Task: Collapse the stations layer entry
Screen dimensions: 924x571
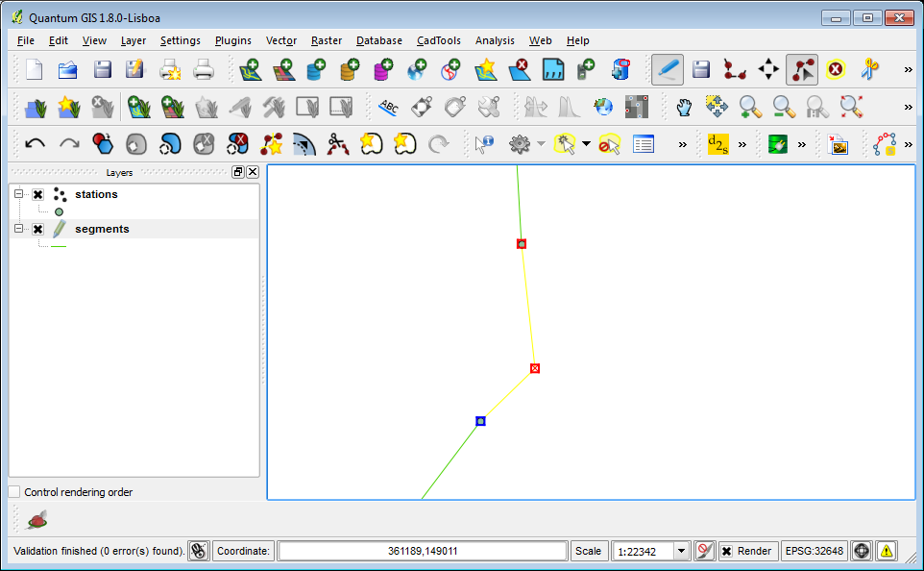Action: tap(17, 194)
